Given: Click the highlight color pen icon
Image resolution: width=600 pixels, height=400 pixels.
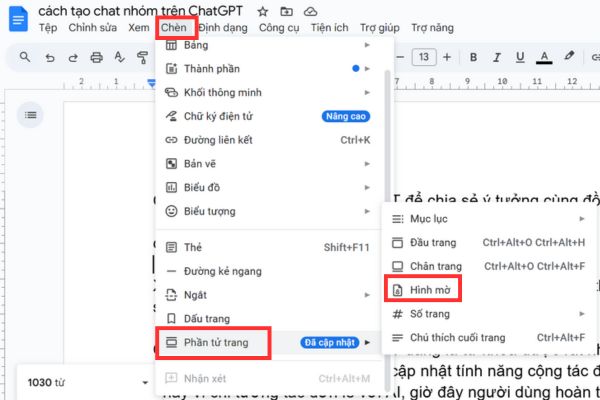Looking at the screenshot, I should tap(570, 57).
